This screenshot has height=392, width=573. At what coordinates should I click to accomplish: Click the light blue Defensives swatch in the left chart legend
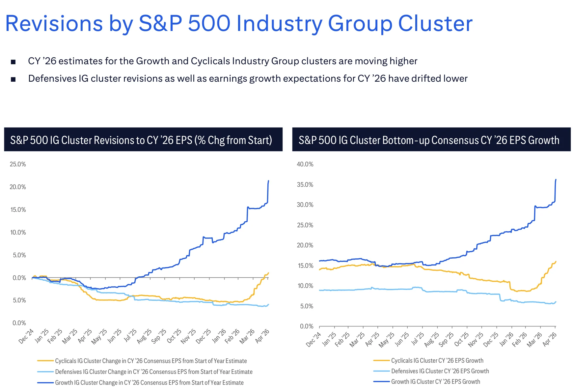coord(45,372)
